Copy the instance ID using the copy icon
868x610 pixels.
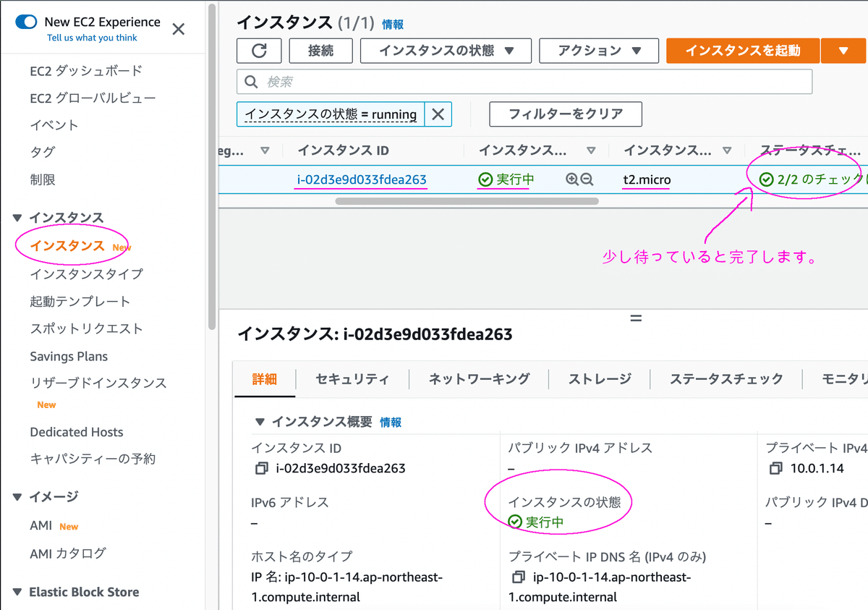[x=261, y=468]
